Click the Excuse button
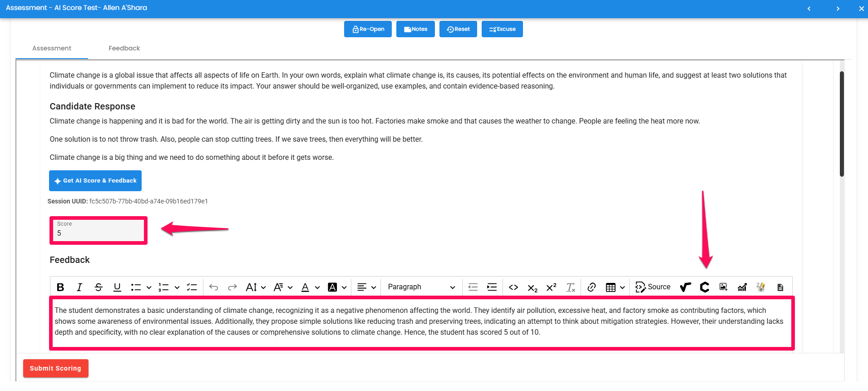 coord(502,29)
